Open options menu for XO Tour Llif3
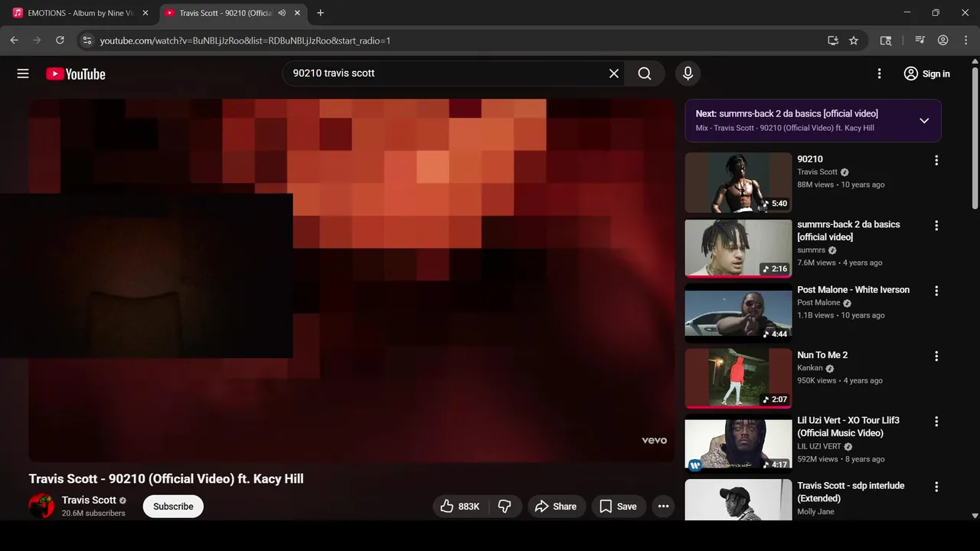This screenshot has height=551, width=980. [x=936, y=421]
